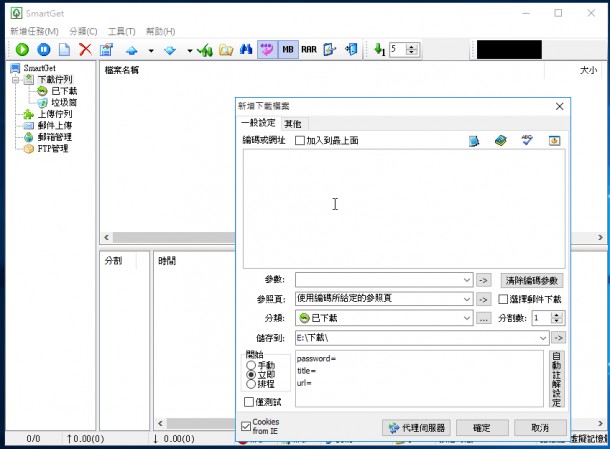The image size is (610, 449).
Task: Click the red X delete task icon
Action: pos(85,49)
